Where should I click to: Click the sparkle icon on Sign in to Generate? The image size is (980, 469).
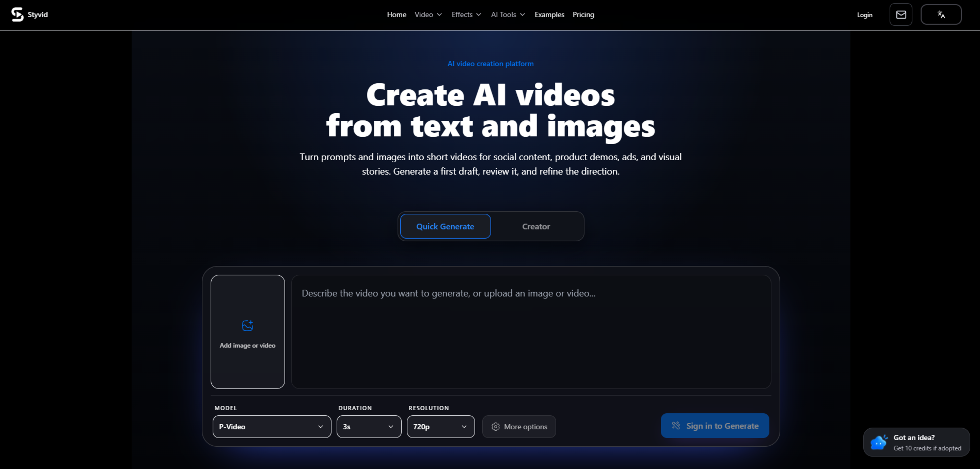[x=676, y=426]
